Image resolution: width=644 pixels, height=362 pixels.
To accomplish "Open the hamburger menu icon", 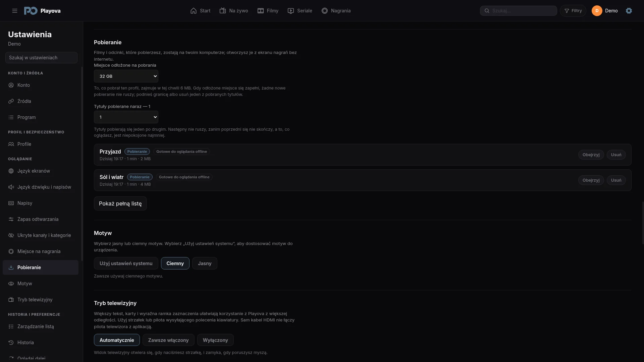I will (x=15, y=11).
